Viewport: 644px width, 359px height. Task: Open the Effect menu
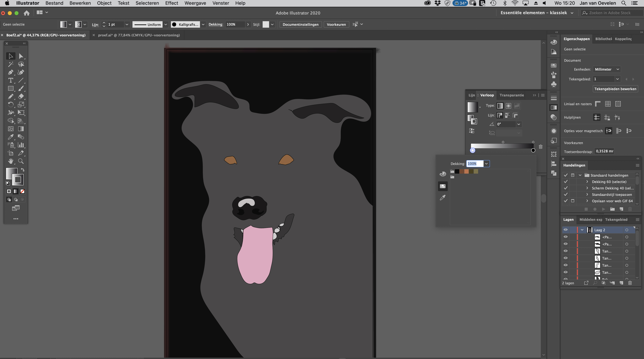click(x=171, y=3)
